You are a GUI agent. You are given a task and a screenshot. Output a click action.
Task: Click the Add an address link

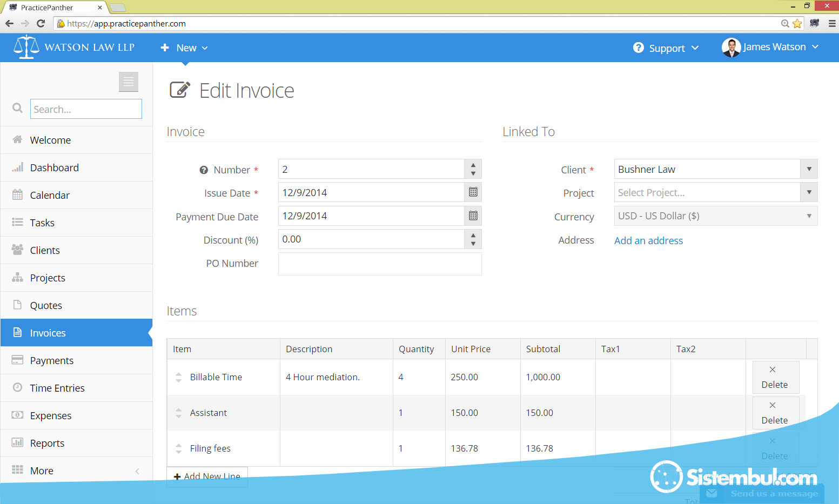[648, 241]
